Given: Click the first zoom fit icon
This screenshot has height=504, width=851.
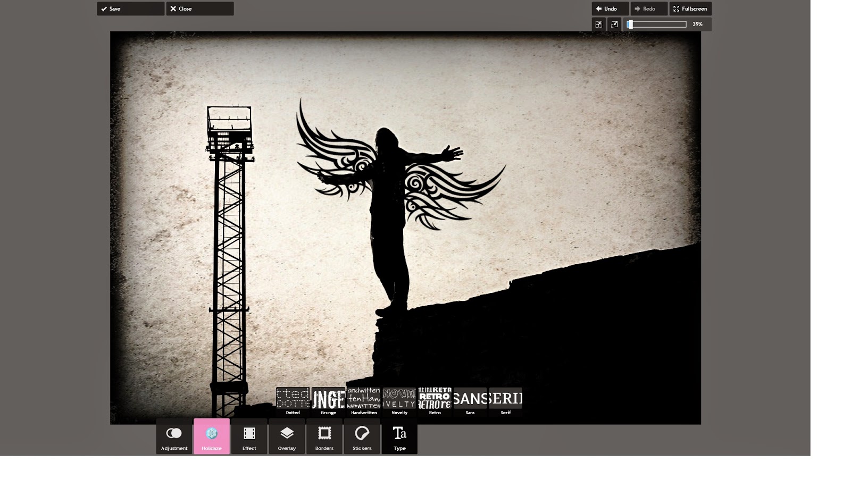Looking at the screenshot, I should (x=599, y=24).
